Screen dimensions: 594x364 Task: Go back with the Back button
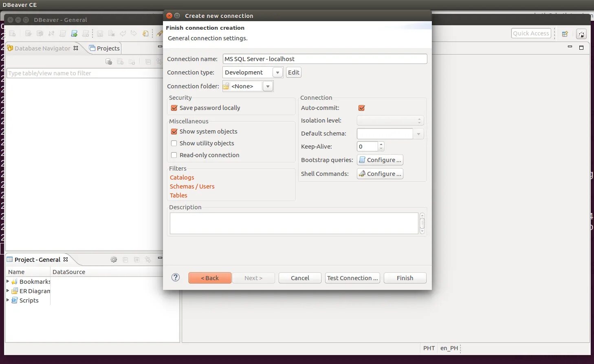[x=210, y=278]
